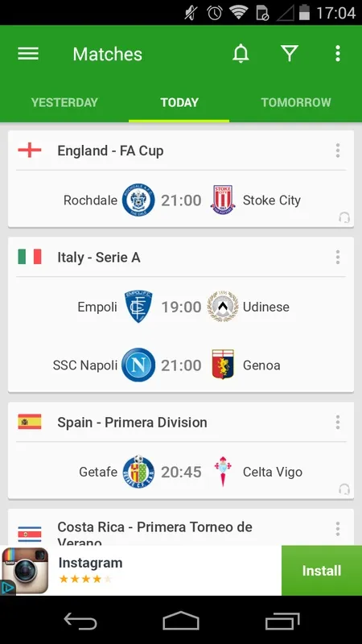This screenshot has height=644, width=362.
Task: Tap headphone icon on Getafe match
Action: coord(344,489)
